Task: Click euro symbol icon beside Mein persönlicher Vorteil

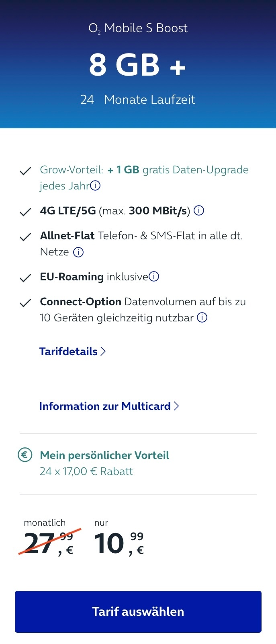Action: point(25,455)
